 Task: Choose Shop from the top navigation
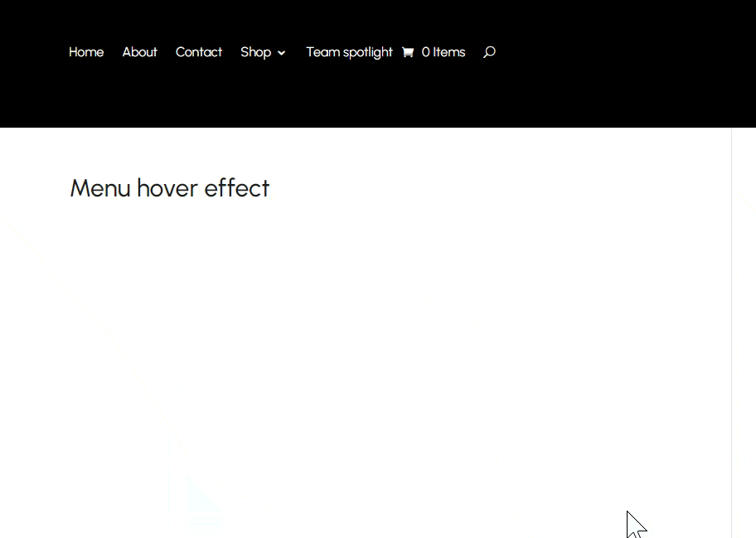(x=255, y=52)
